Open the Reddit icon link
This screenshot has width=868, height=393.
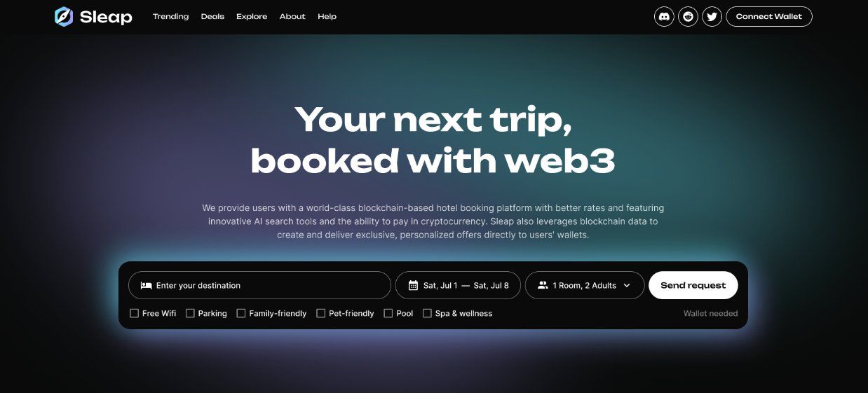coord(689,16)
